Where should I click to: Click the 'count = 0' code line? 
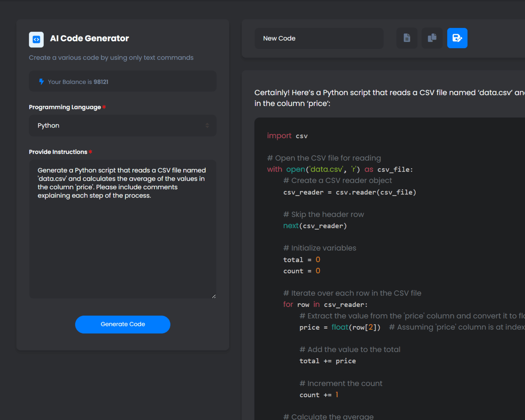pyautogui.click(x=302, y=271)
